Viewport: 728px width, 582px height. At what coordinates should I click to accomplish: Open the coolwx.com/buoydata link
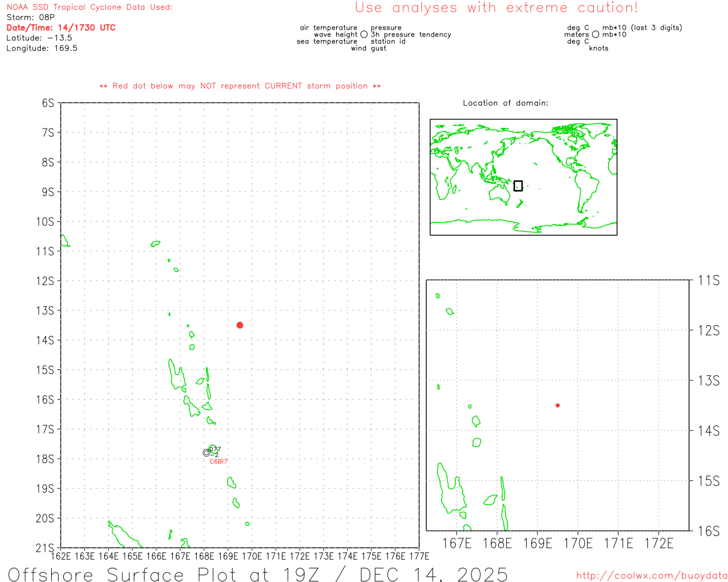tap(652, 576)
